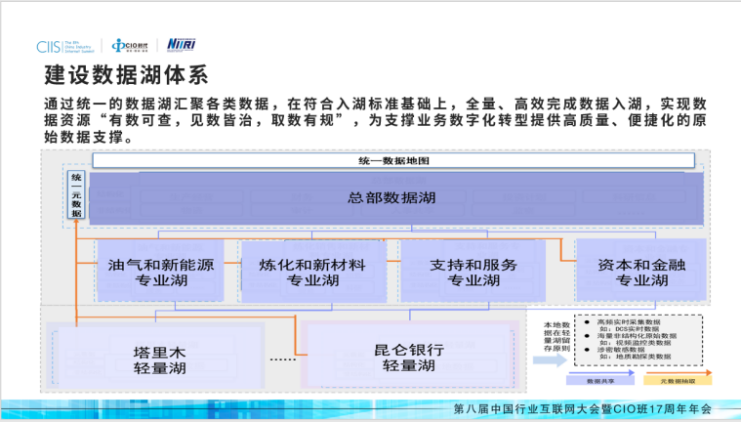Image resolution: width=741 pixels, height=422 pixels.
Task: Click the 资本和金融专业湖 box
Action: [641, 273]
